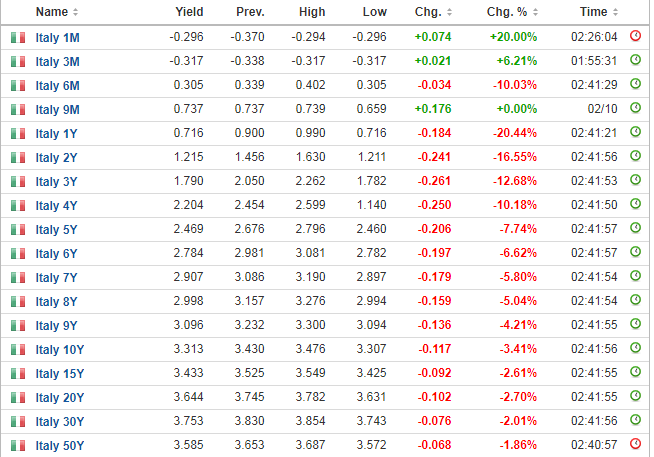Open the Italy 4Y bond link

(x=56, y=206)
